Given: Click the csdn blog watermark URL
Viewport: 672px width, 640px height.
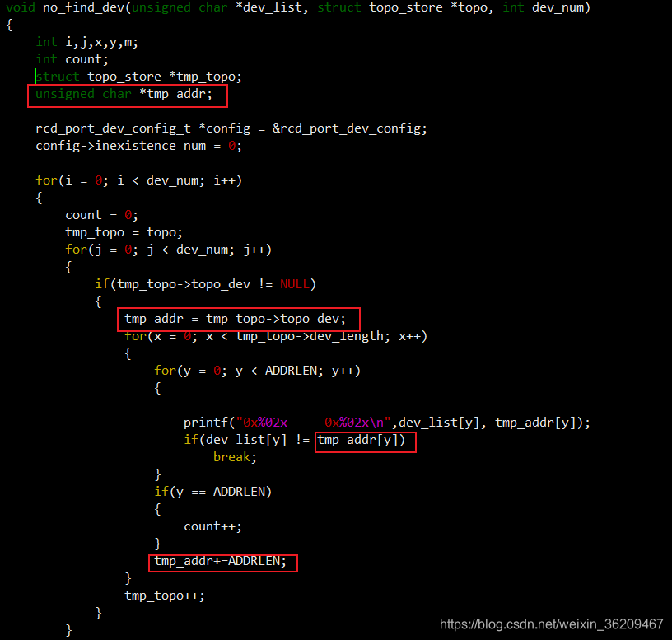Looking at the screenshot, I should pos(551,624).
